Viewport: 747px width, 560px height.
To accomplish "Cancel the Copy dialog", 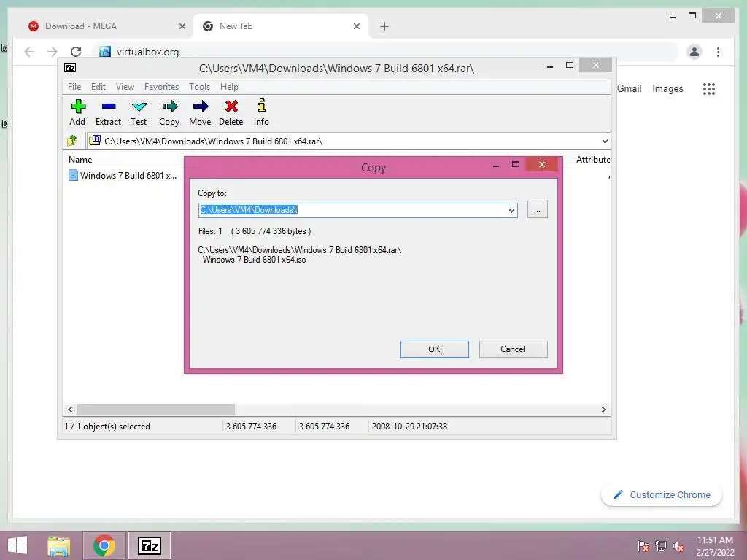I will (513, 349).
